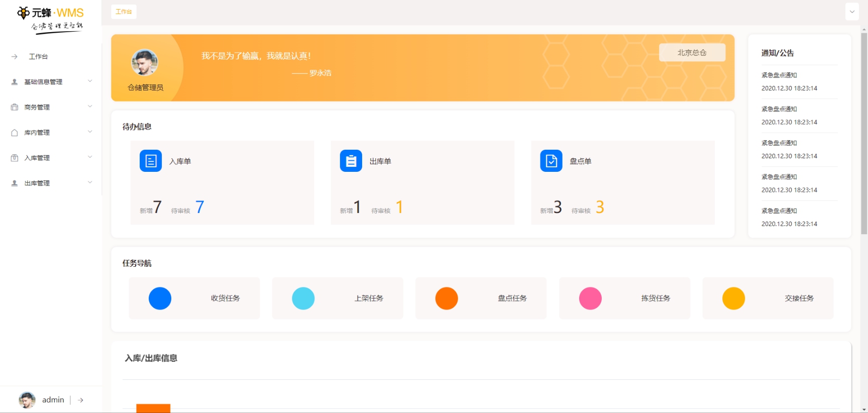Expand the 商务管理 chevron

click(90, 107)
